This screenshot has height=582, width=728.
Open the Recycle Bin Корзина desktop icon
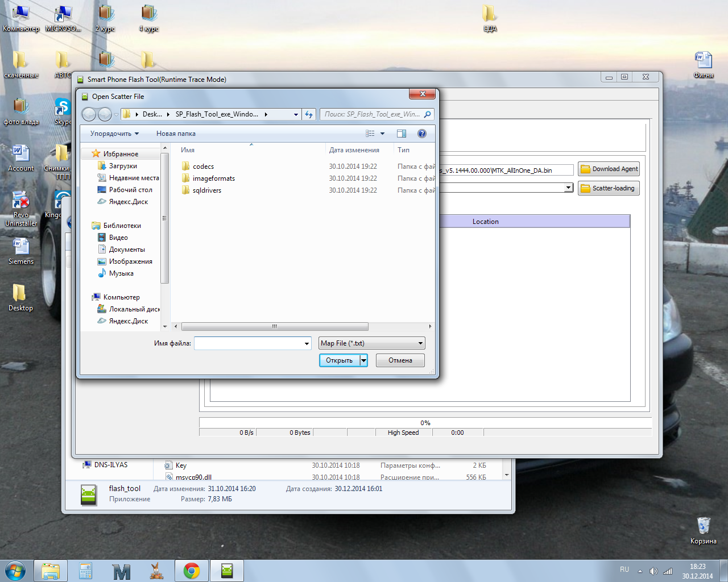704,529
